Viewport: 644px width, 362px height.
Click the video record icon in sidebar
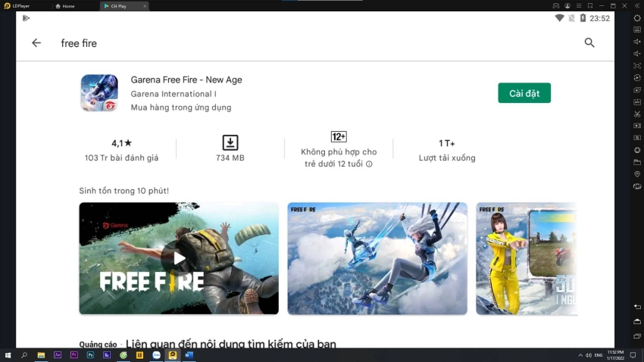(637, 126)
